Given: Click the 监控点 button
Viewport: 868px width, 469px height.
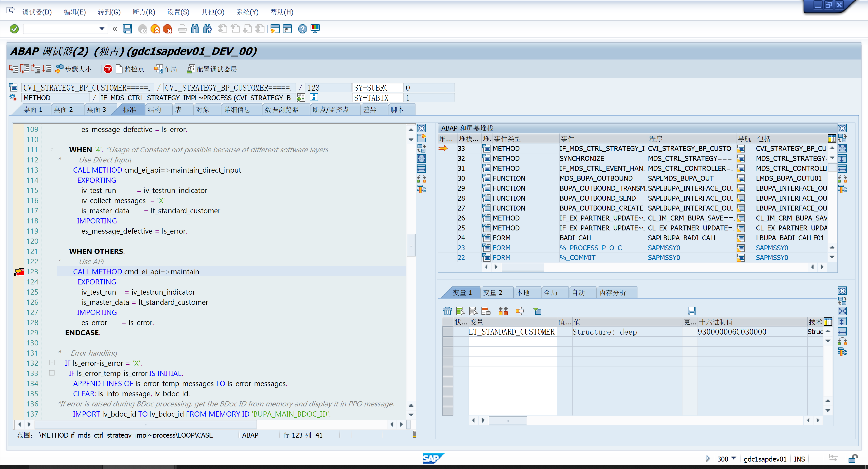Looking at the screenshot, I should 130,69.
